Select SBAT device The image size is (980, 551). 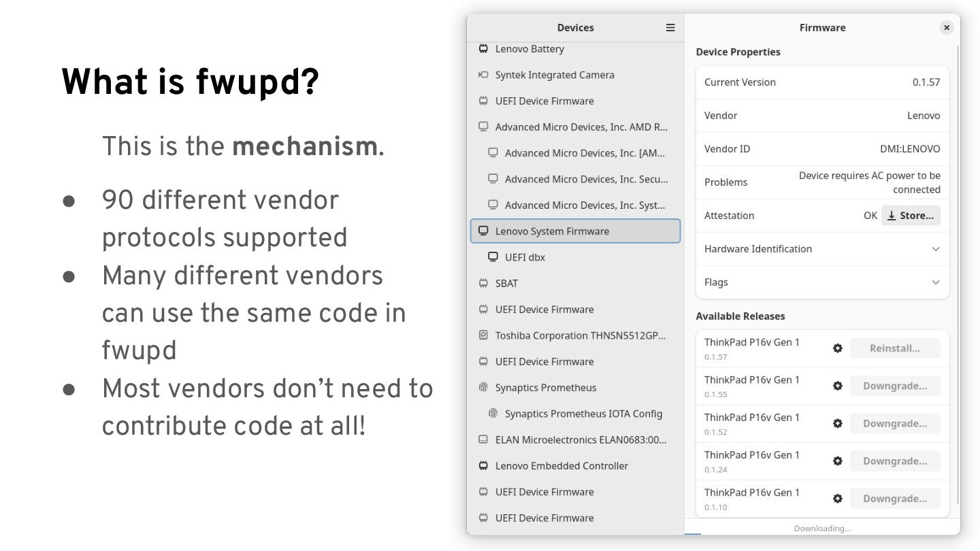[575, 283]
